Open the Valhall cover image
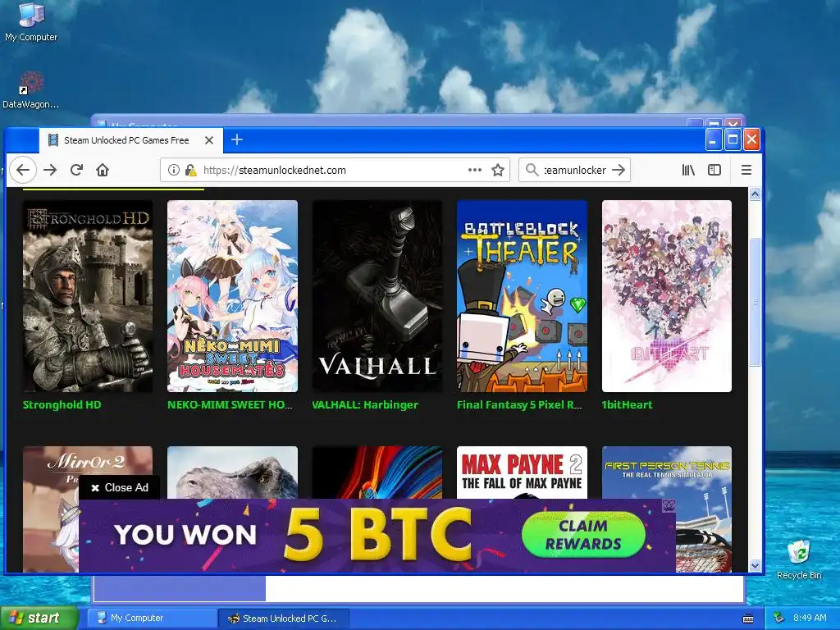 (x=377, y=295)
